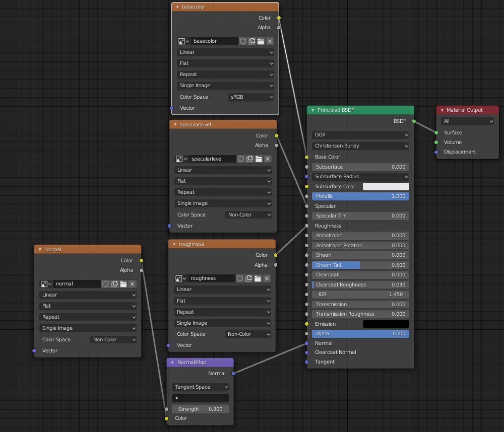
Task: Click new image copy icon on normal node
Action: click(114, 284)
